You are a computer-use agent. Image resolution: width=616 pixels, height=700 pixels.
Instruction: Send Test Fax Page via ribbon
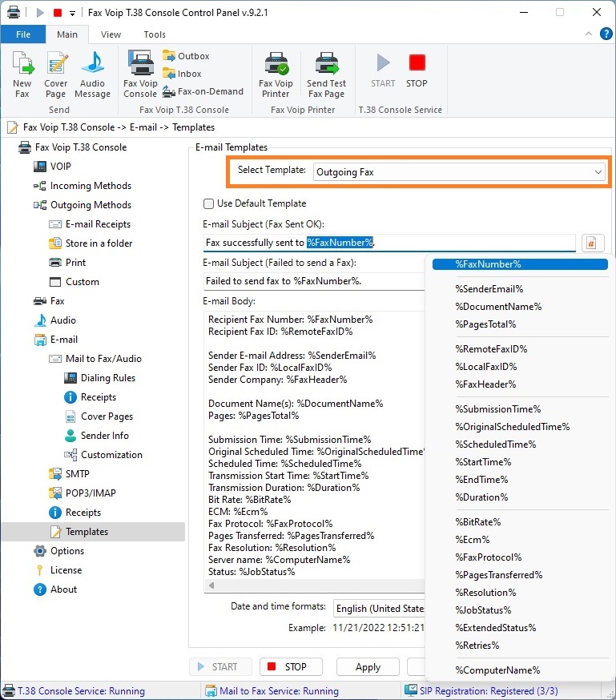(x=326, y=74)
